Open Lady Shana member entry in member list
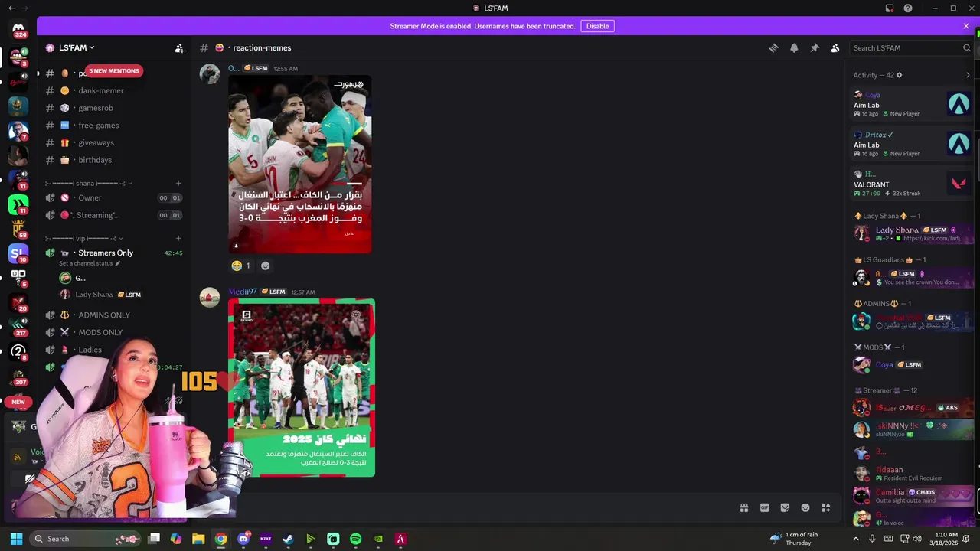The height and width of the screenshot is (551, 980). coord(912,233)
